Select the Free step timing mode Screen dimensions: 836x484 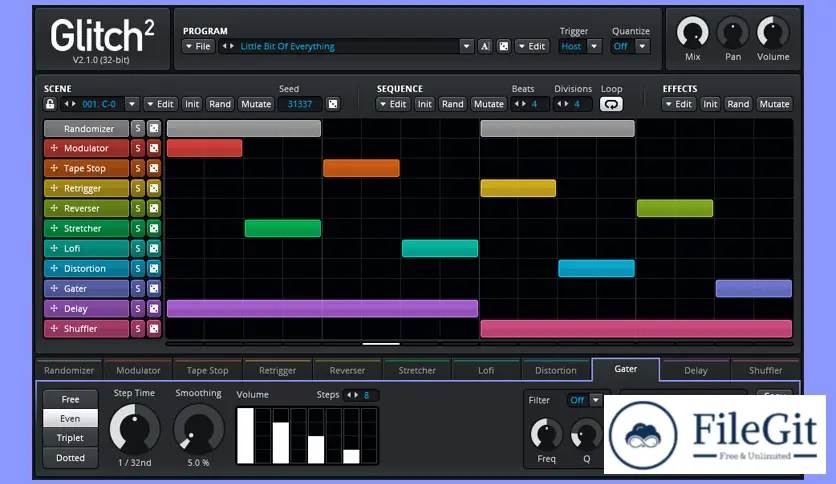pyautogui.click(x=70, y=399)
